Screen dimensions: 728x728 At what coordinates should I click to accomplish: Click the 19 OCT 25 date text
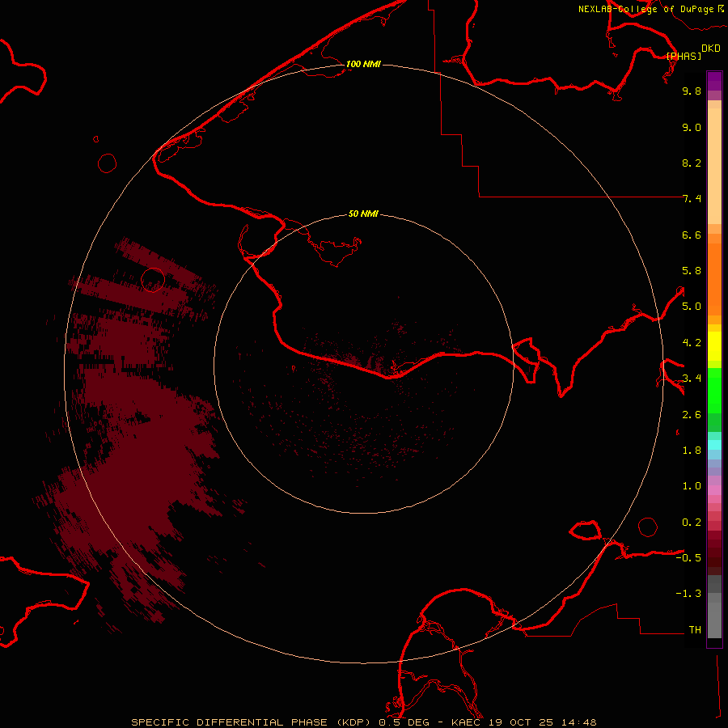pyautogui.click(x=522, y=722)
